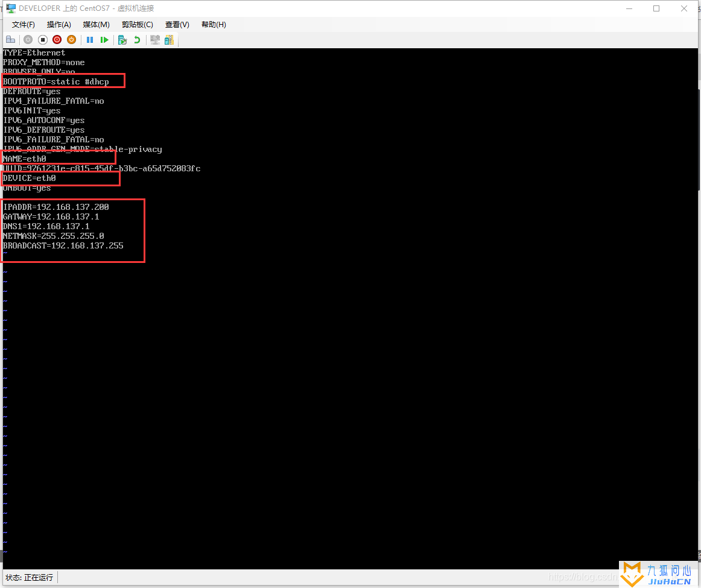The image size is (701, 588).
Task: Click the last toolbar icon with server and ruler
Action: tap(169, 40)
